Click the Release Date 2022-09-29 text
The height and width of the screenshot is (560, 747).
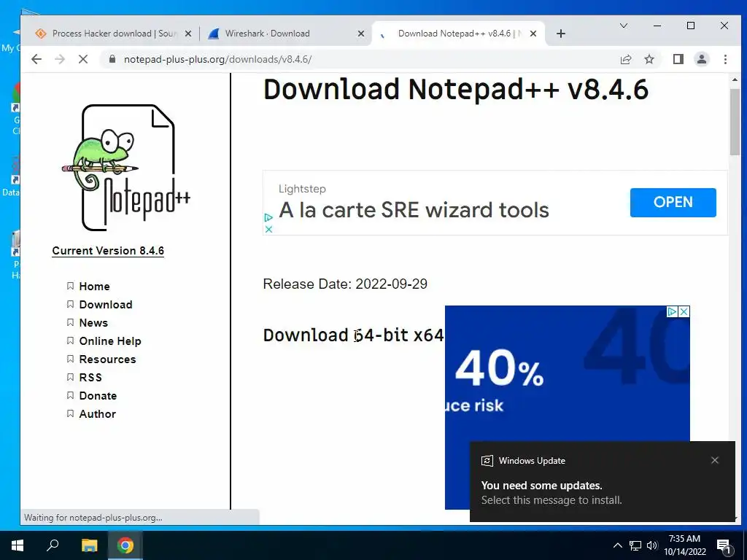tap(345, 284)
